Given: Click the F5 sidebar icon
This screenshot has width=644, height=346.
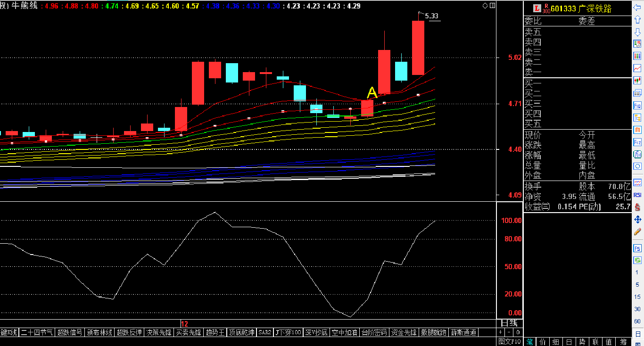Looking at the screenshot, I should coord(637,248).
